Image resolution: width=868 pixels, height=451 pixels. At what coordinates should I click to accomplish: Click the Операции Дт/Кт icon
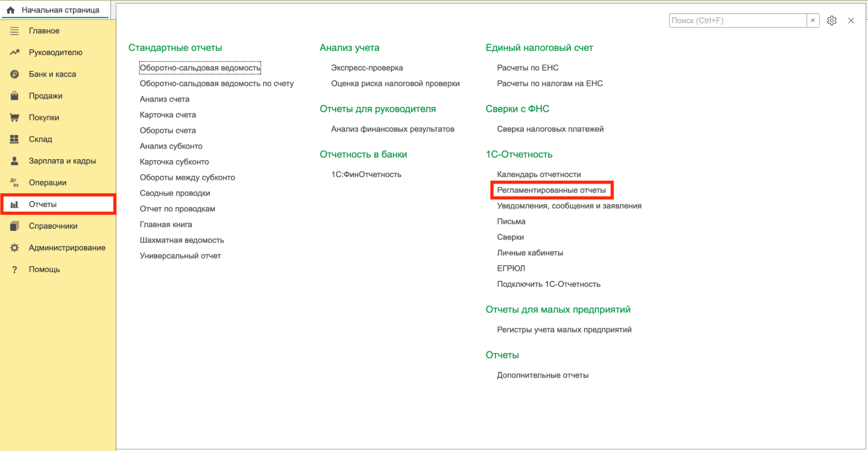point(14,183)
